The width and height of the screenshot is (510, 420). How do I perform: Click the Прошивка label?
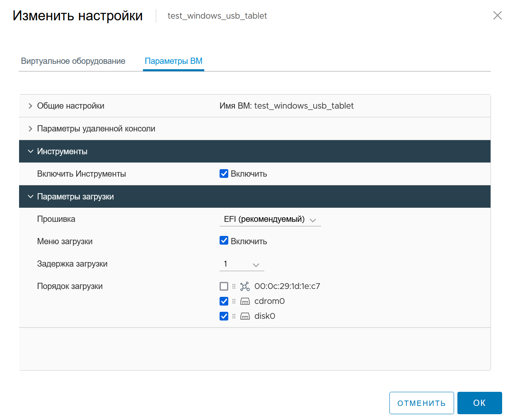coord(56,219)
